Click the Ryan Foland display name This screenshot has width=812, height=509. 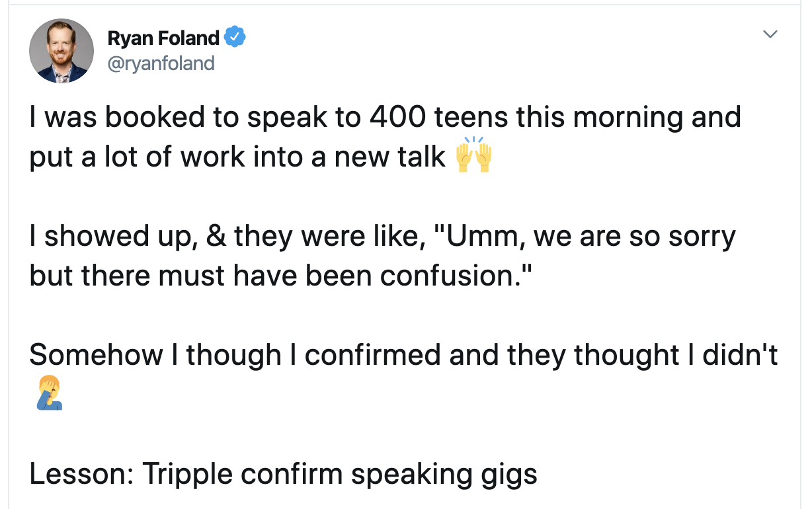coord(163,38)
